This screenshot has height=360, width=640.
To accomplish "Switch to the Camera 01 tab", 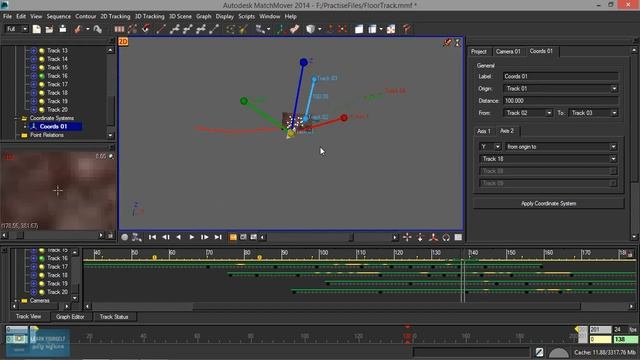I will pos(508,51).
